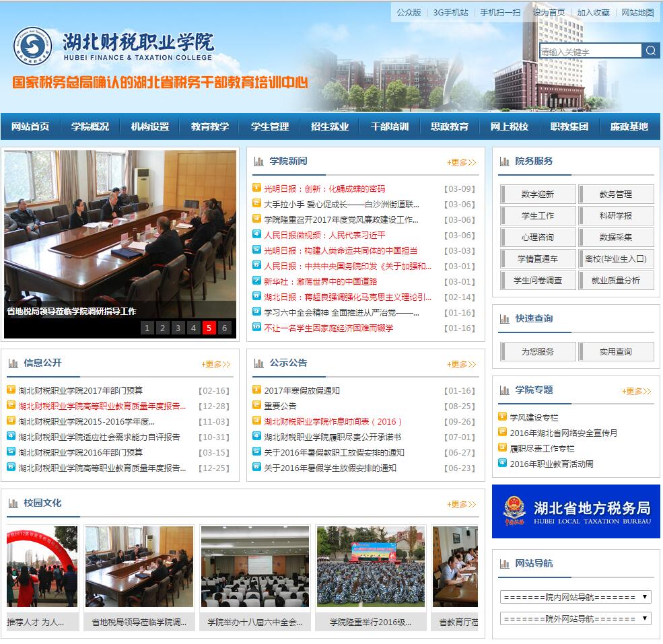The image size is (663, 644).
Task: Open 廉政基地 navigation menu item
Action: point(629,127)
